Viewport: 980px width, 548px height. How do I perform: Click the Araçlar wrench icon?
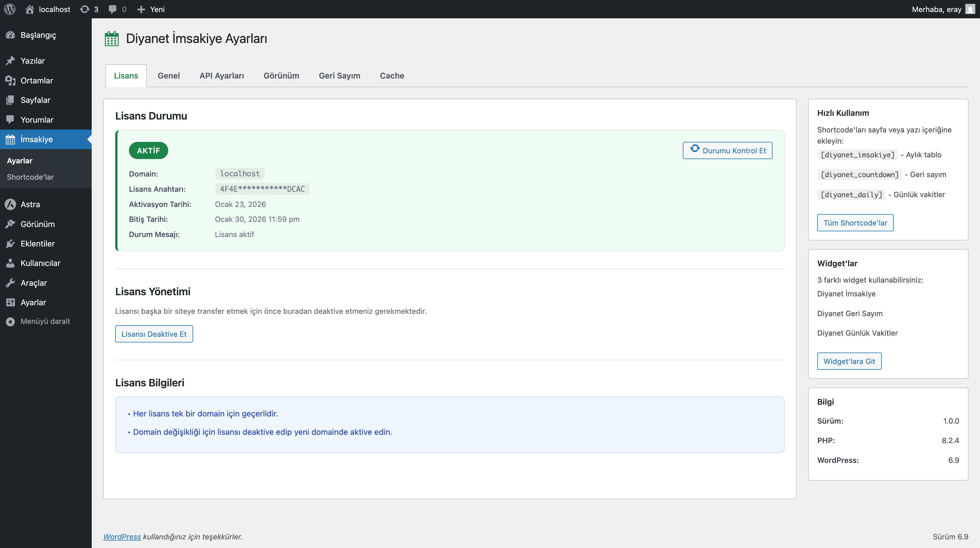pyautogui.click(x=10, y=283)
